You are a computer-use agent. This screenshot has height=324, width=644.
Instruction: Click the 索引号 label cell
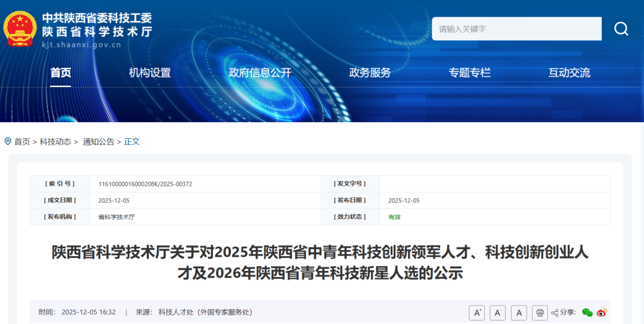[x=60, y=183]
